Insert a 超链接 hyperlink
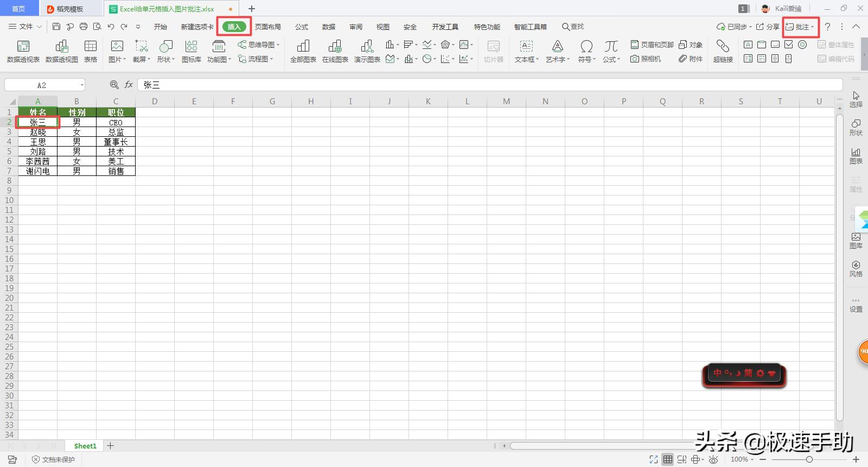 (x=723, y=51)
